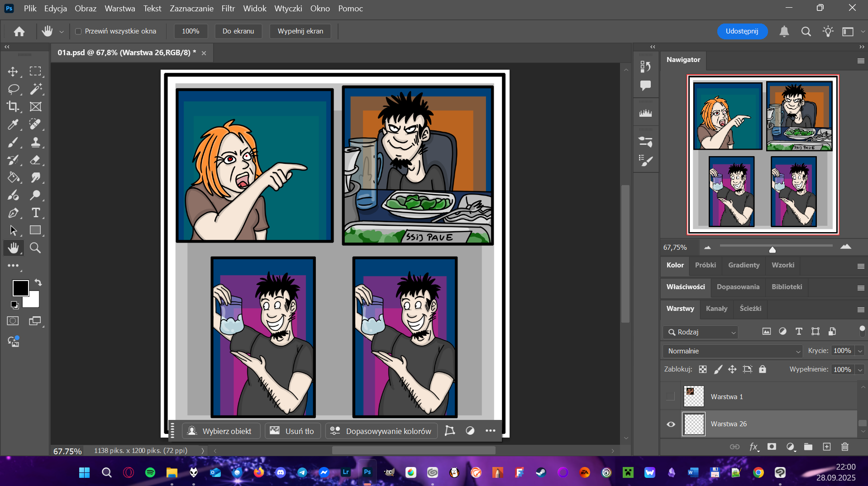Image resolution: width=868 pixels, height=486 pixels.
Task: Create a new layer with plus icon
Action: [826, 447]
